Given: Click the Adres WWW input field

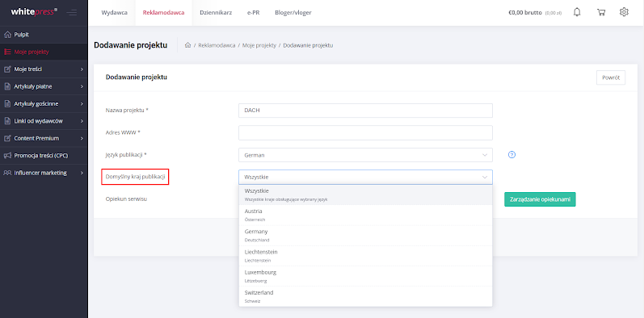Looking at the screenshot, I should pyautogui.click(x=365, y=132).
